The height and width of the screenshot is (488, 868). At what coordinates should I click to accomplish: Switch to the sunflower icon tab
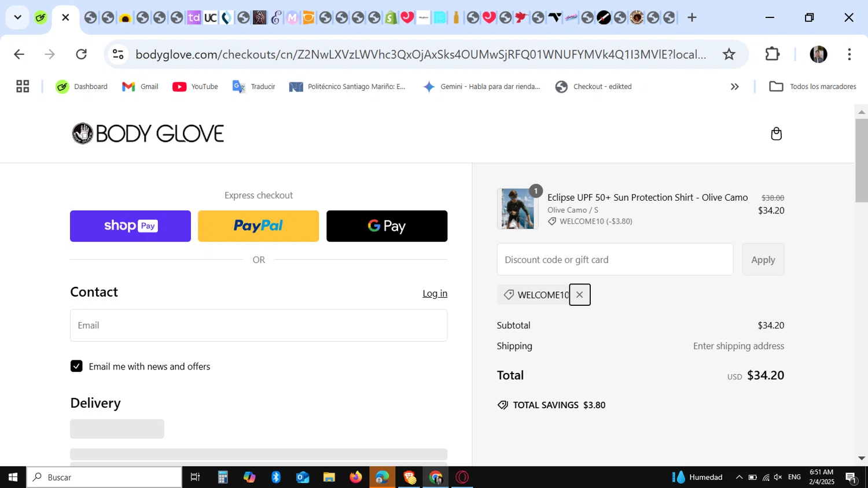tap(125, 17)
